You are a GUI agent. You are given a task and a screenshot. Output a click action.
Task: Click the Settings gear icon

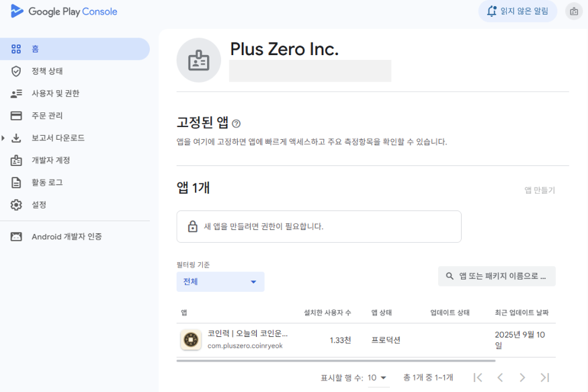(16, 204)
